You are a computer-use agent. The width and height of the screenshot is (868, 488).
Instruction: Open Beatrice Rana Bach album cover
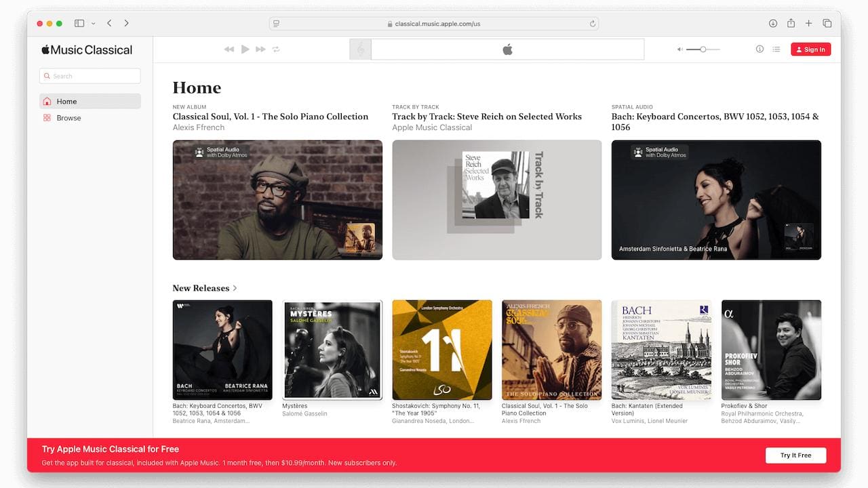pos(222,350)
